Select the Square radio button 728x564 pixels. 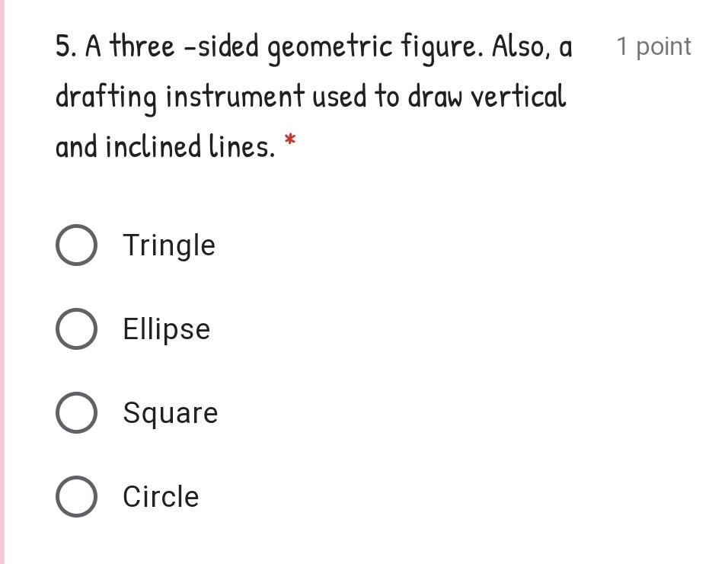[76, 412]
